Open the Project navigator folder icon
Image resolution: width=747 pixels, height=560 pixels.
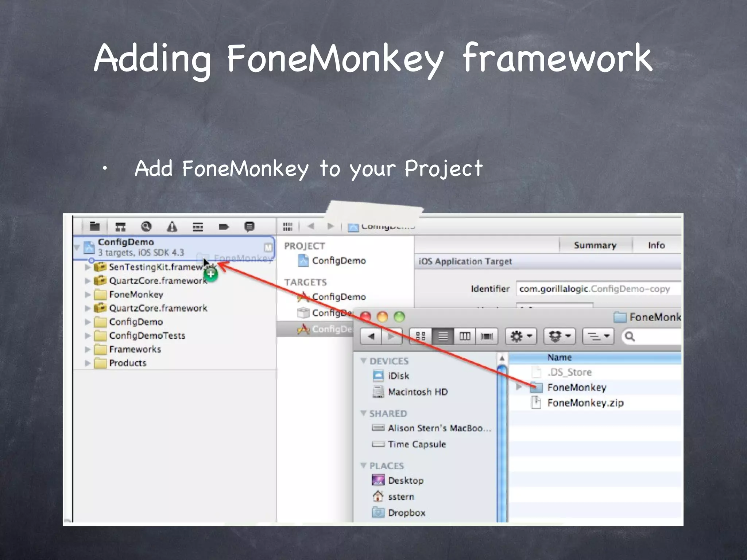95,226
